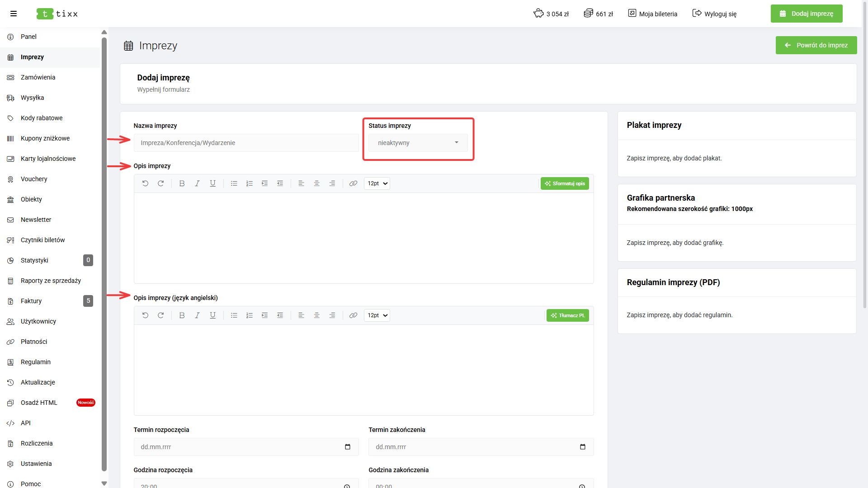This screenshot has height=488, width=868.
Task: Toggle bold in Opis imprezy editor
Action: point(182,183)
